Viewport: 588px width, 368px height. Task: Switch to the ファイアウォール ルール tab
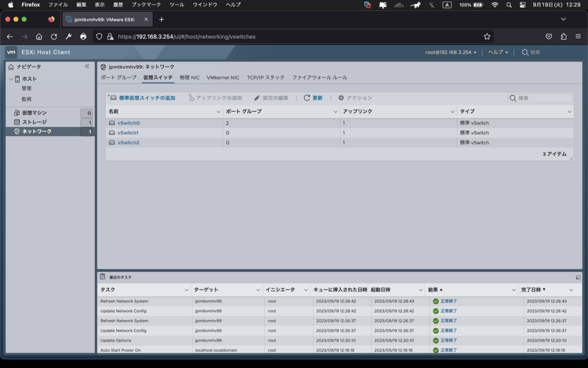[x=319, y=78]
